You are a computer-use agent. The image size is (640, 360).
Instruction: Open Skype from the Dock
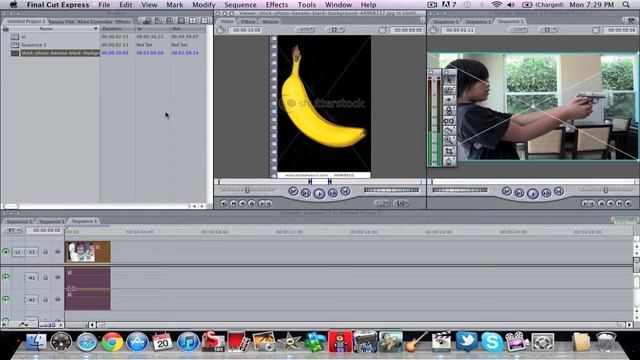[x=492, y=342]
